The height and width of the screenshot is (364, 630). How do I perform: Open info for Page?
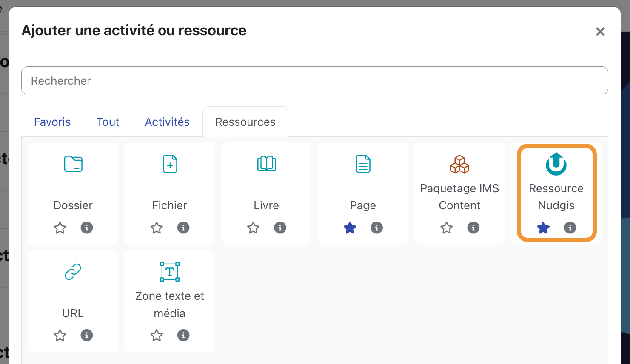coord(376,227)
